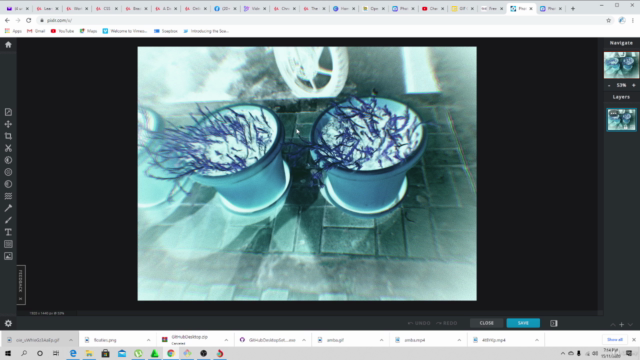Select the layer thumbnail in the Layers panel

coord(621,120)
